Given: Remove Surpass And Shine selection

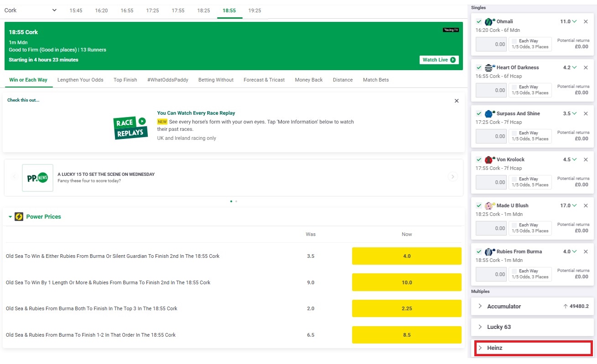Looking at the screenshot, I should point(586,113).
